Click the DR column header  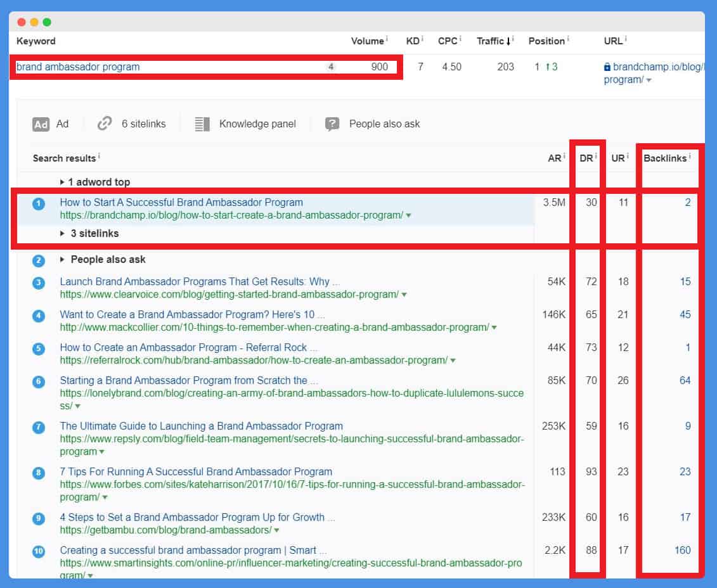[x=586, y=158]
